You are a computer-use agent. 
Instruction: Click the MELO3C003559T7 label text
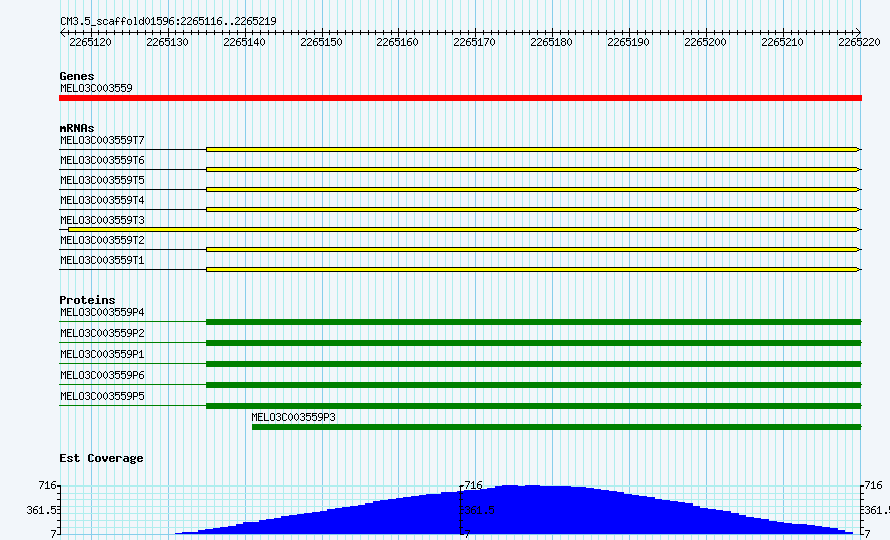click(x=102, y=140)
